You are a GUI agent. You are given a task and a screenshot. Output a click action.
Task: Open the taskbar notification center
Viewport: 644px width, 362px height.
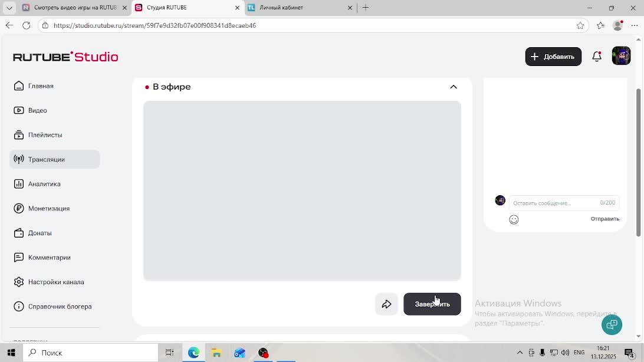click(629, 353)
